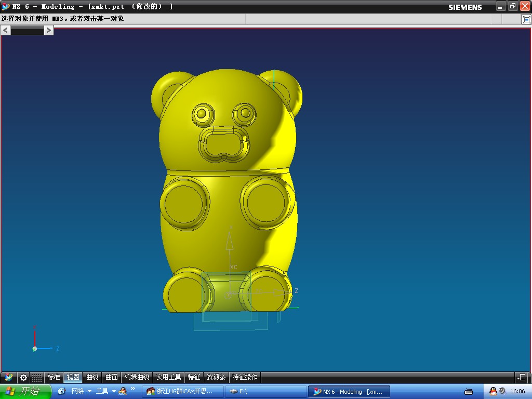
Task: Click the dotted grid icon in bottom bar
Action: [x=37, y=377]
